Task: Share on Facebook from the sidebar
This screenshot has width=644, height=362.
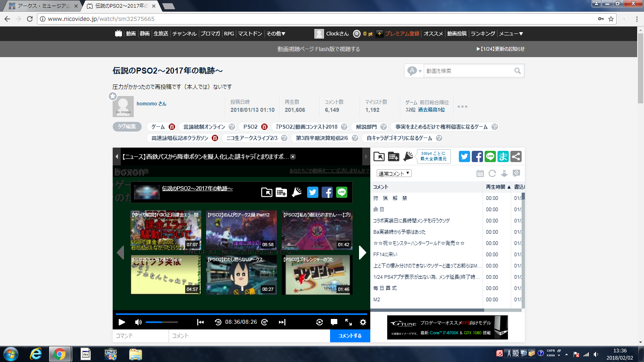Action: click(x=477, y=156)
